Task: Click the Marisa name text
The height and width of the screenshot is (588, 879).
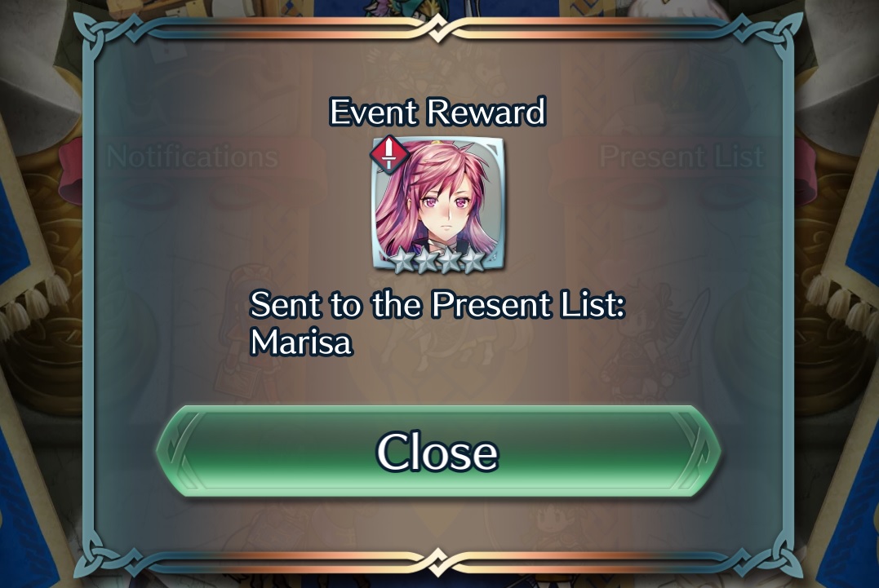Action: pos(301,341)
